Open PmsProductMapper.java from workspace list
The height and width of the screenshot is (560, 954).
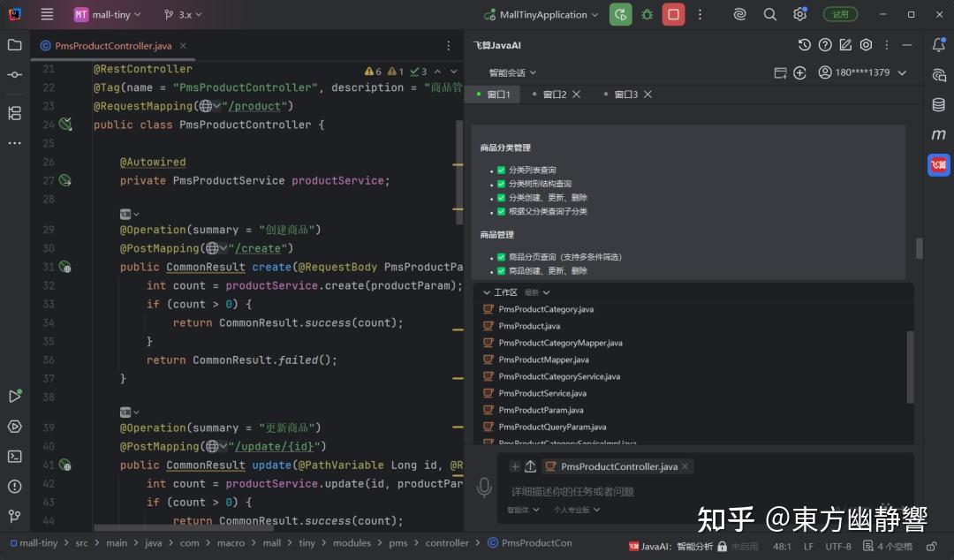tap(543, 359)
